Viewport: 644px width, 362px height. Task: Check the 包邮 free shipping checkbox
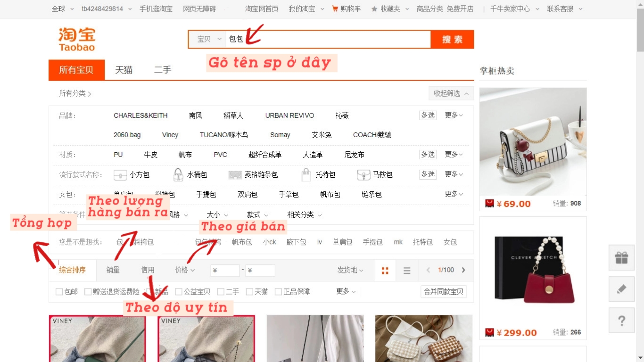coord(59,292)
